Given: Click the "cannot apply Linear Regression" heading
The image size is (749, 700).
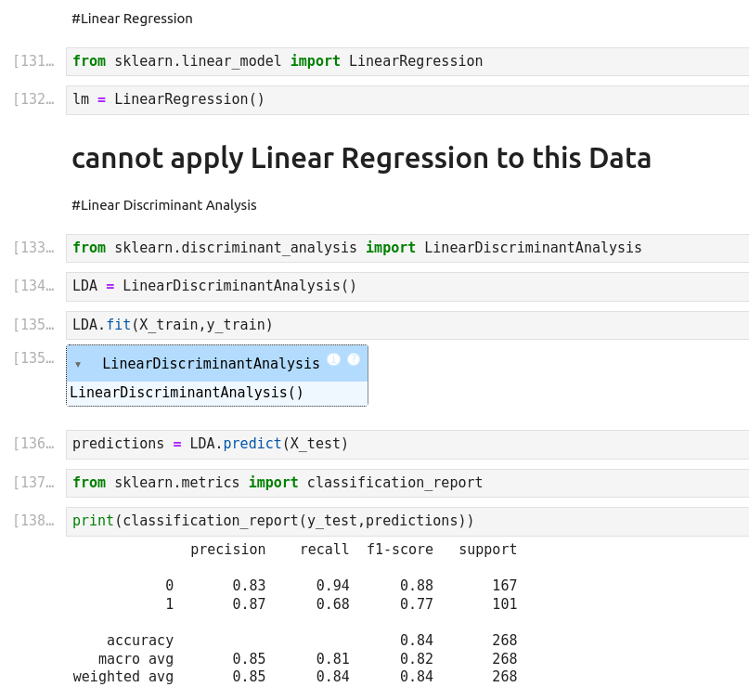Looking at the screenshot, I should tap(361, 159).
